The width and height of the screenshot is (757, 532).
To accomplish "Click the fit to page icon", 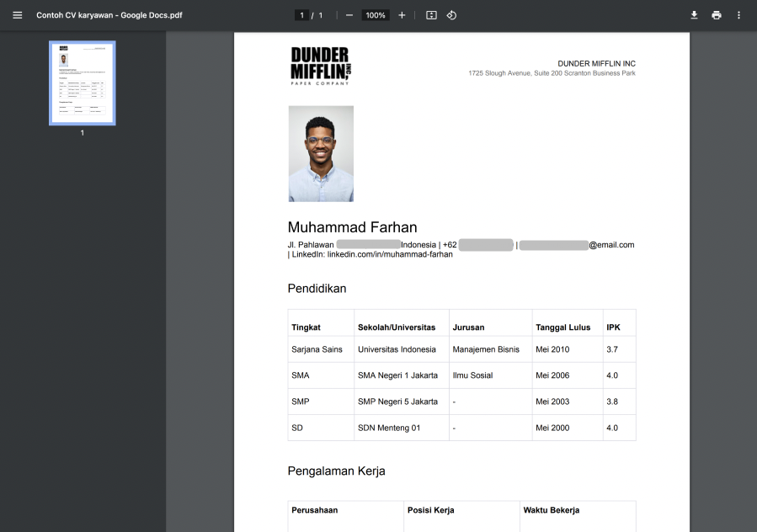I will (431, 15).
